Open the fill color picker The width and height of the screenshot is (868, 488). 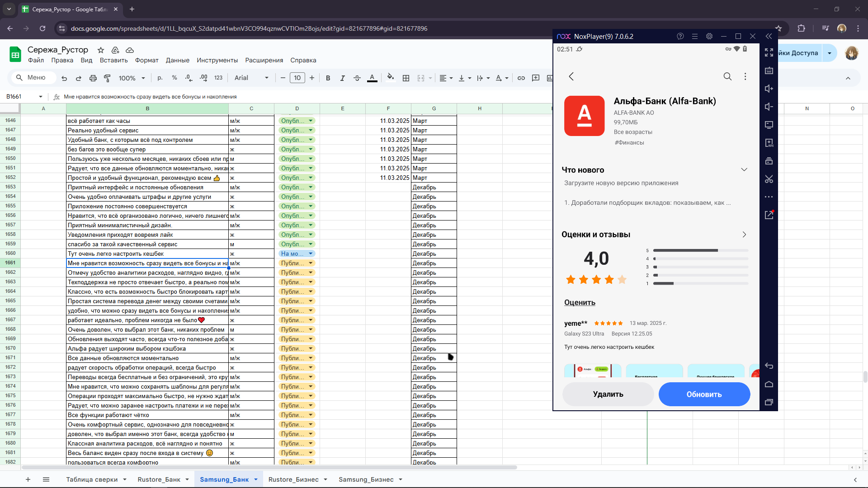(x=391, y=78)
